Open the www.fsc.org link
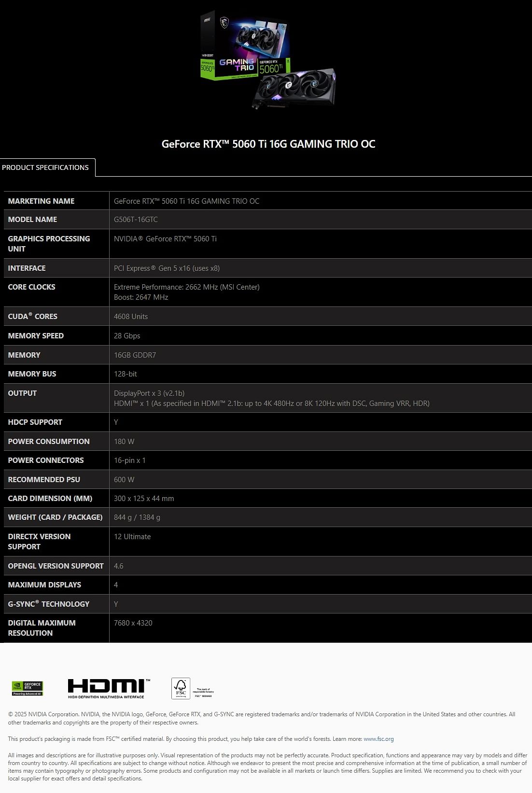Screen dimensions: 532x793 click(378, 739)
